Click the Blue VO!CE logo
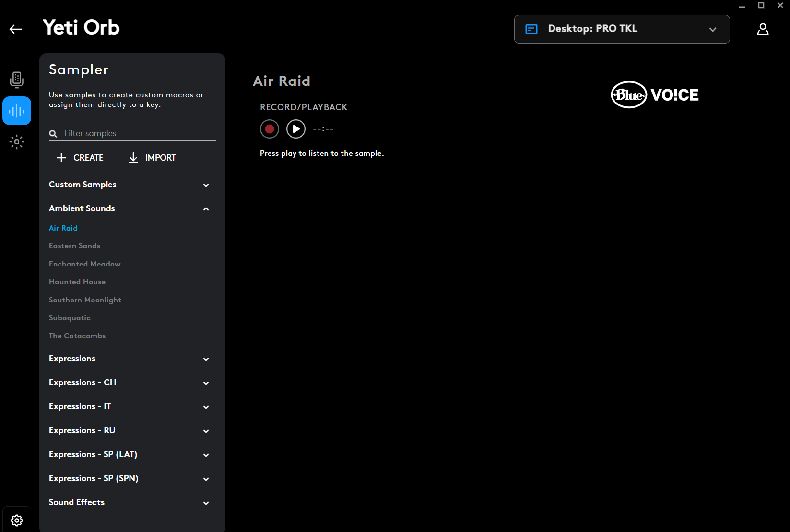790x532 pixels. (x=654, y=95)
